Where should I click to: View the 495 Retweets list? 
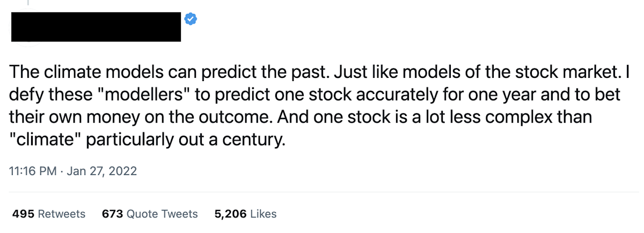pos(48,214)
